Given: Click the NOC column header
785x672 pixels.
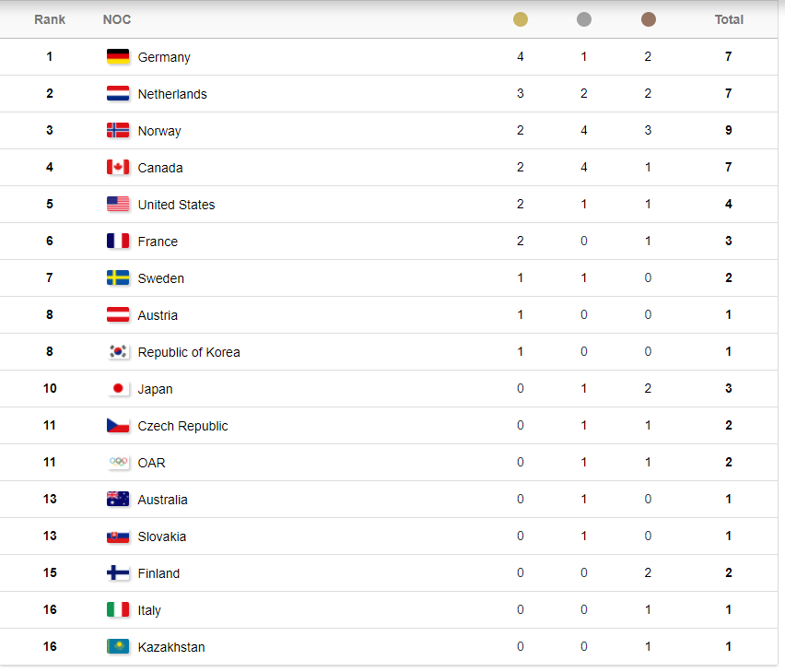Looking at the screenshot, I should [117, 19].
